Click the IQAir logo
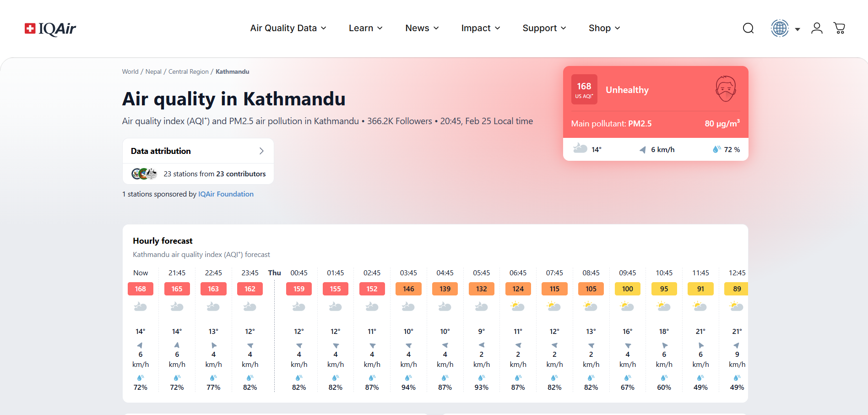This screenshot has height=415, width=868. point(50,28)
